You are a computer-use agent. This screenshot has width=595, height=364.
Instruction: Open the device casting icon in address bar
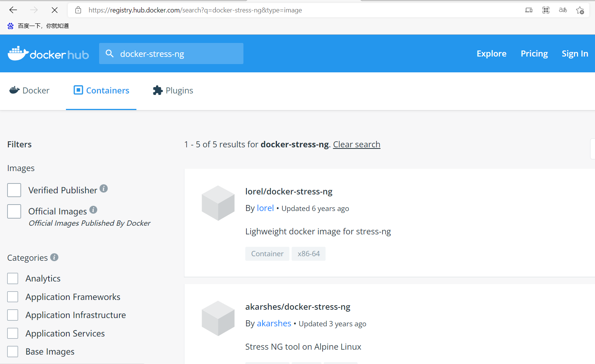pos(529,10)
